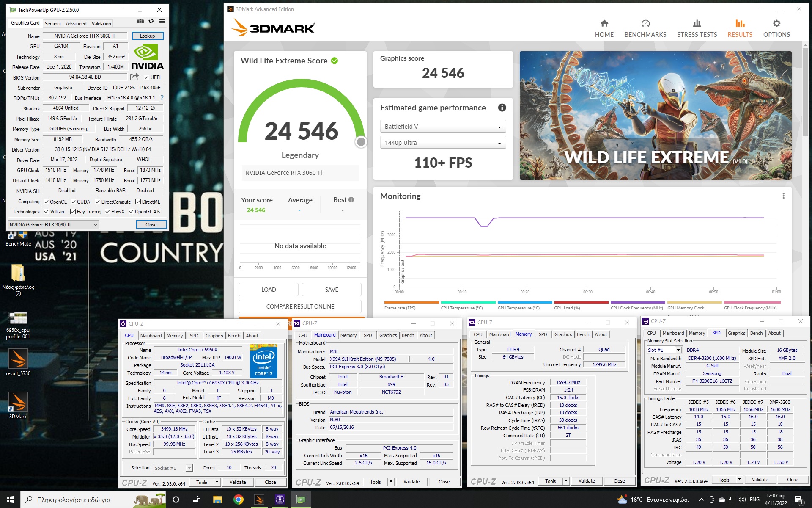Expand Tools arrow in CPU-Z CPU window
This screenshot has height=508, width=812.
point(217,482)
